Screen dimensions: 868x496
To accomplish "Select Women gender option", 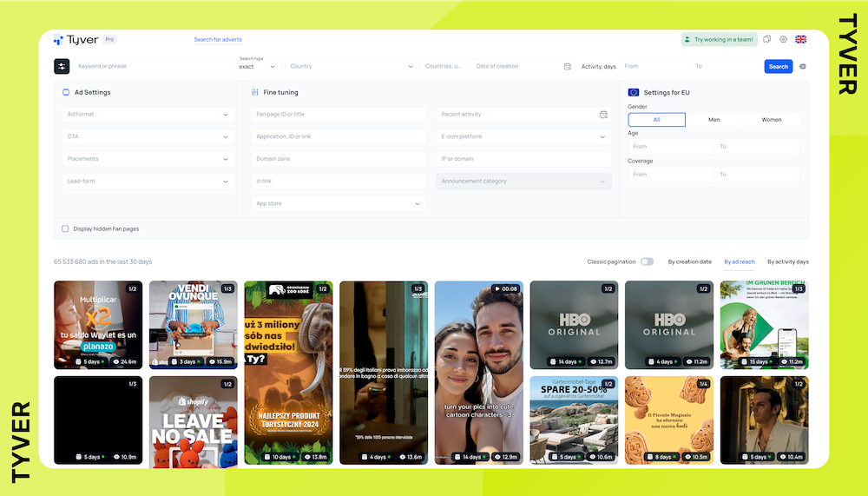I will point(772,120).
